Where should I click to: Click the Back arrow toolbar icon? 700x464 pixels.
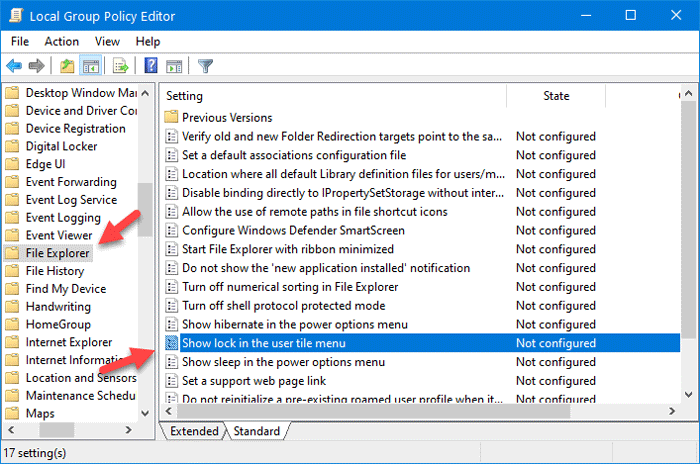click(x=15, y=67)
